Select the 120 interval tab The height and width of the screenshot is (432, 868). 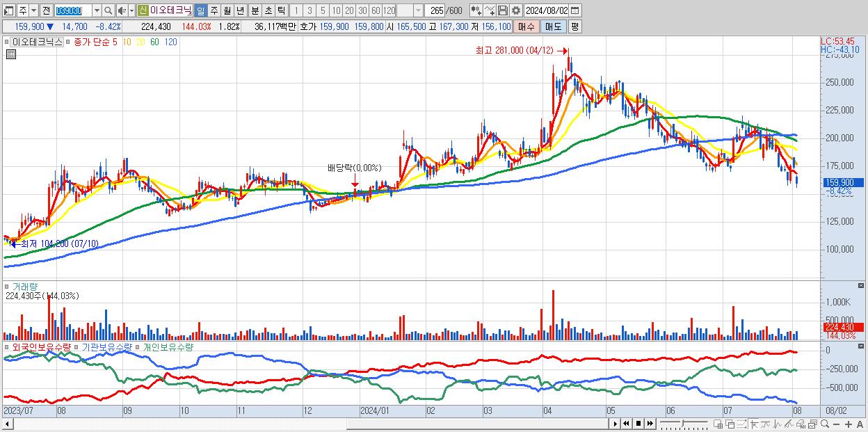(389, 10)
